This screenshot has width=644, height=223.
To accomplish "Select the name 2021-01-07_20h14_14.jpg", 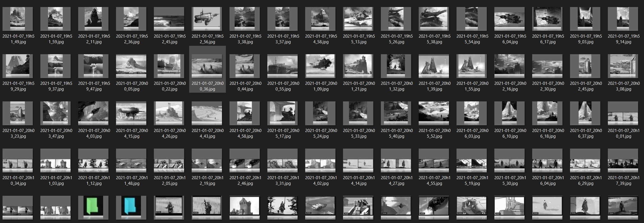I will 359,181.
